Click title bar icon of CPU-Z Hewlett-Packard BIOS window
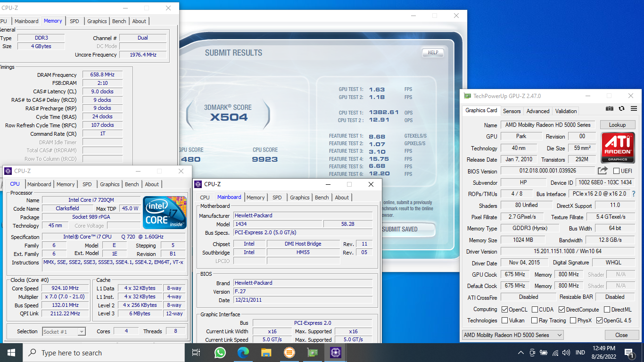This screenshot has height=362, width=644. tap(198, 184)
